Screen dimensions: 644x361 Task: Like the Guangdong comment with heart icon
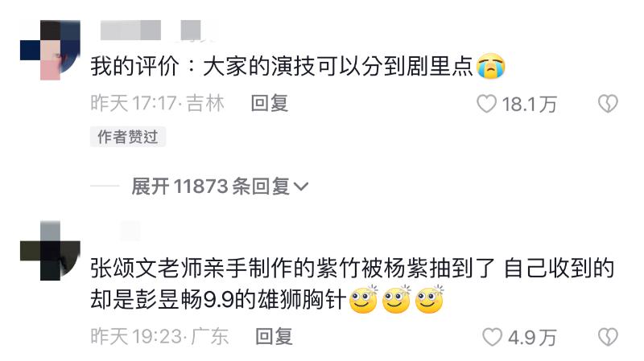pos(492,337)
